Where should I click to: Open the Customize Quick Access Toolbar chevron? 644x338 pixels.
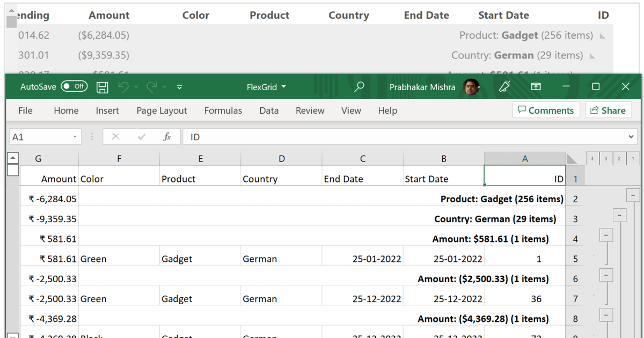coord(179,87)
